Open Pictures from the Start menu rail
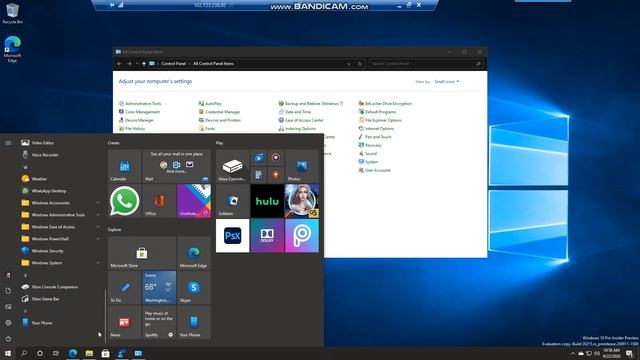This screenshot has width=640, height=360. pyautogui.click(x=8, y=307)
